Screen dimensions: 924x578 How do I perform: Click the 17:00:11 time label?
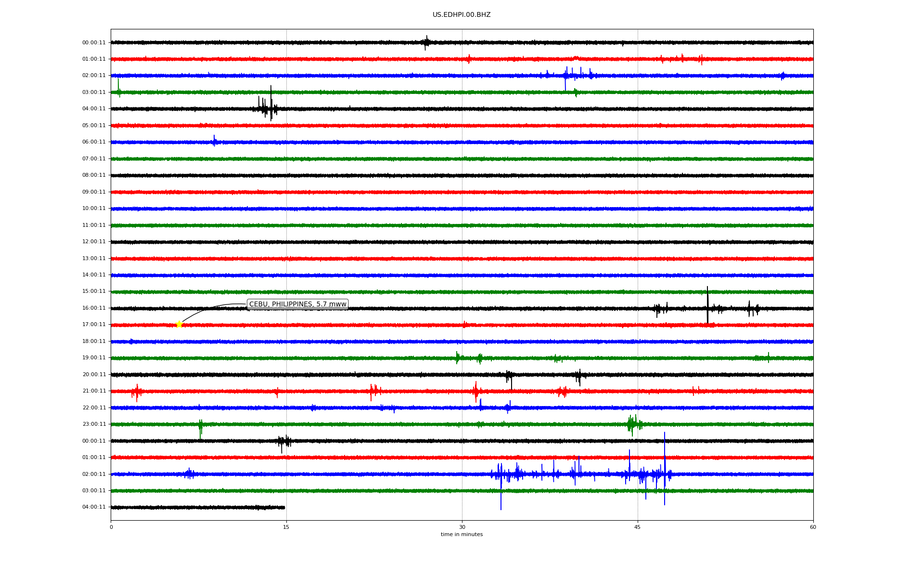pyautogui.click(x=94, y=325)
